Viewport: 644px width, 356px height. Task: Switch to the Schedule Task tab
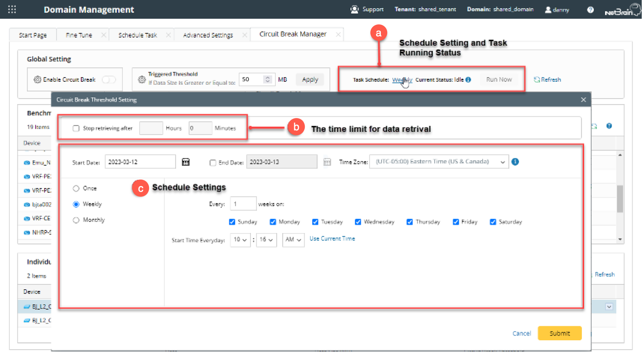click(137, 35)
